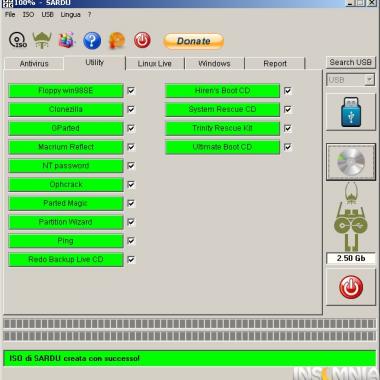Click the GParted green button

click(66, 128)
